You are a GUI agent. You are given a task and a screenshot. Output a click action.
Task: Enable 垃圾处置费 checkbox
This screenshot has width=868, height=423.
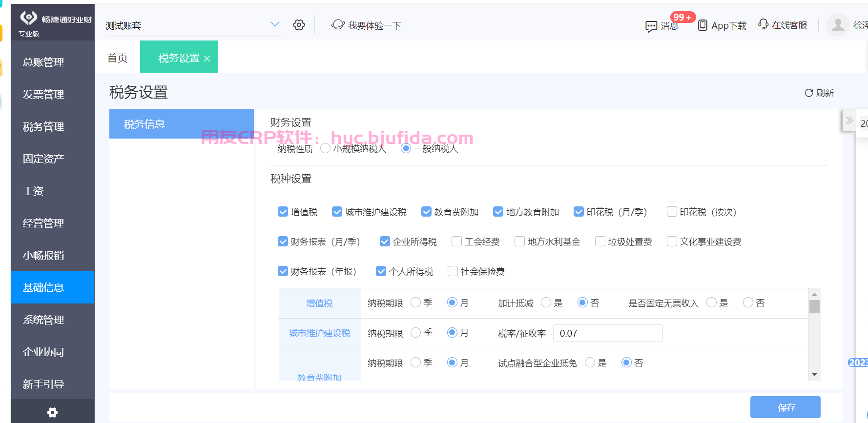[x=600, y=242]
